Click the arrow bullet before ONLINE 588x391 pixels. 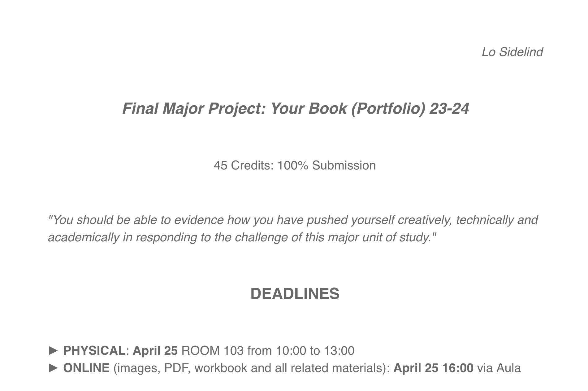tap(53, 368)
